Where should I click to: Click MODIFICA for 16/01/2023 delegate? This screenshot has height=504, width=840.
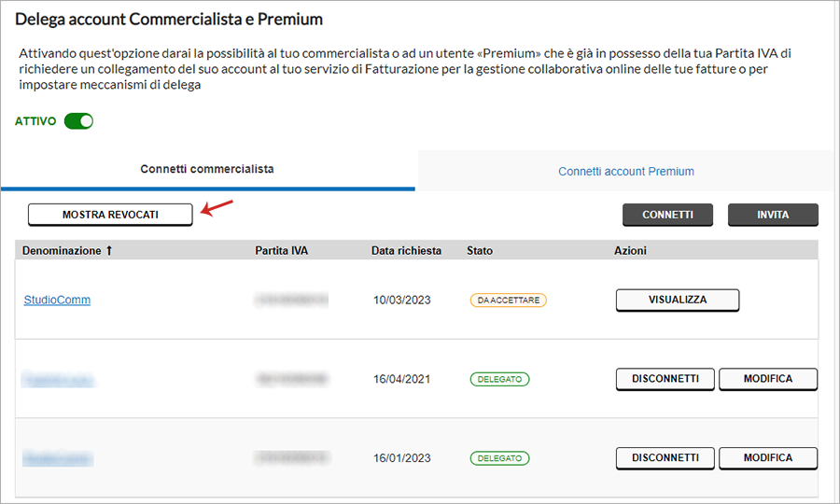pyautogui.click(x=768, y=458)
